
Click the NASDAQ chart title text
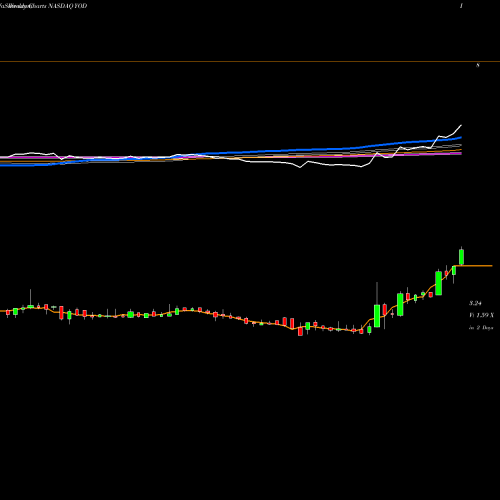pos(43,6)
